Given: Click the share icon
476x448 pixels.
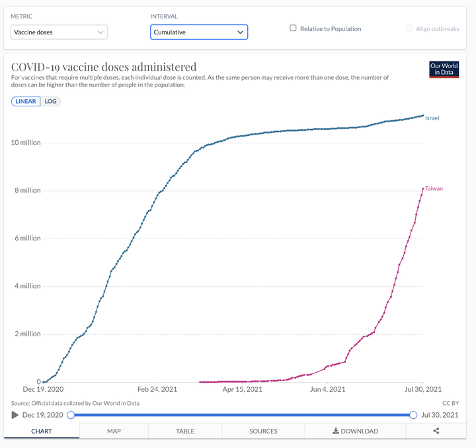Looking at the screenshot, I should tap(436, 431).
